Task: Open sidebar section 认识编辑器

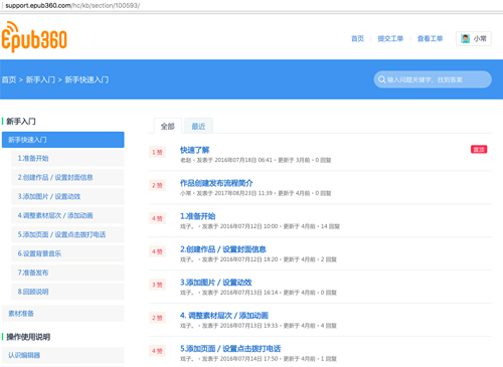Action: 63,355
